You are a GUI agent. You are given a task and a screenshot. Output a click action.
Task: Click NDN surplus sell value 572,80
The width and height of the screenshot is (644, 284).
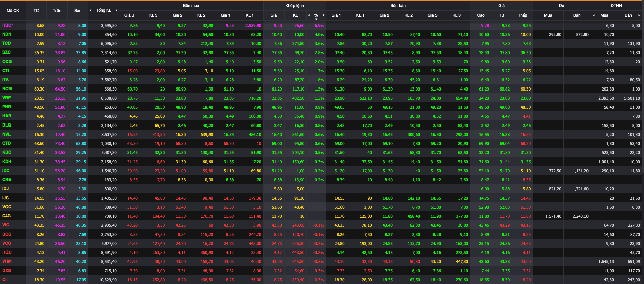pos(582,35)
